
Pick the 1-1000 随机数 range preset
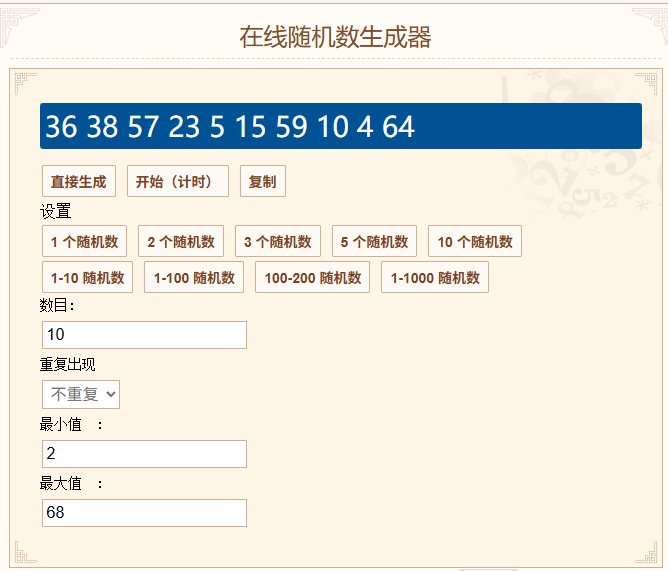tap(435, 277)
